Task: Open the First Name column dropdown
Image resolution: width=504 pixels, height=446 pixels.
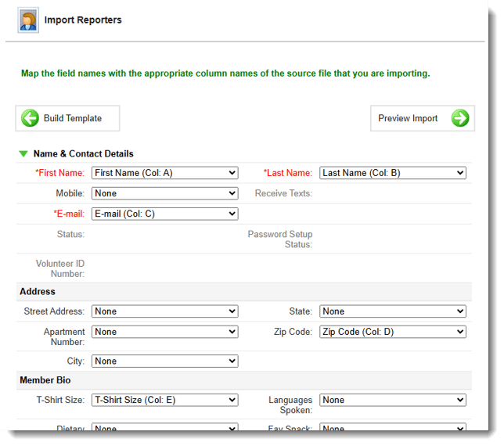Action: (164, 173)
